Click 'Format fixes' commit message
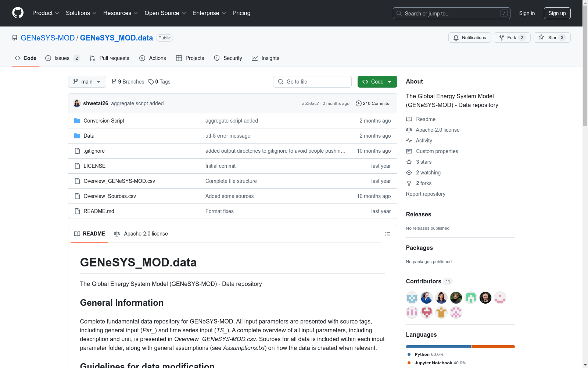588x368 pixels. pyautogui.click(x=219, y=211)
